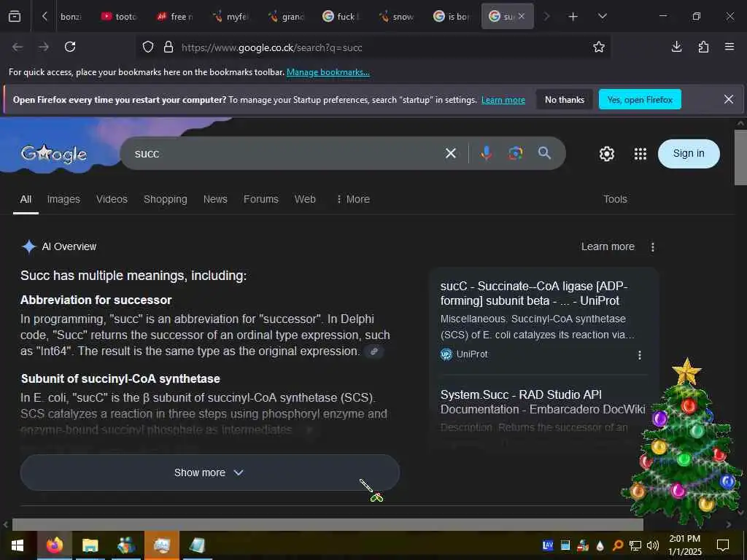This screenshot has height=560, width=747.
Task: Reload the current page
Action: pyautogui.click(x=70, y=47)
